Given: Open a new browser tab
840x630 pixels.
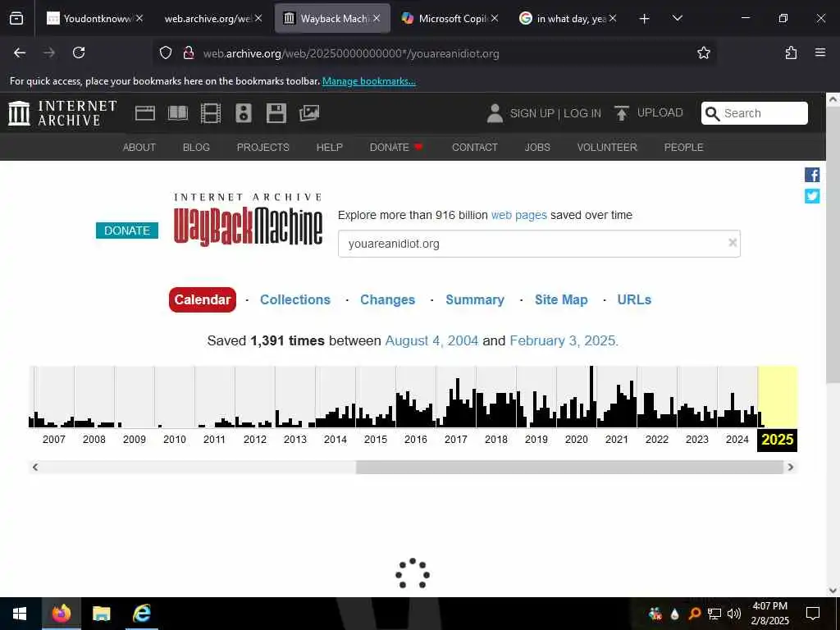Looking at the screenshot, I should [645, 19].
